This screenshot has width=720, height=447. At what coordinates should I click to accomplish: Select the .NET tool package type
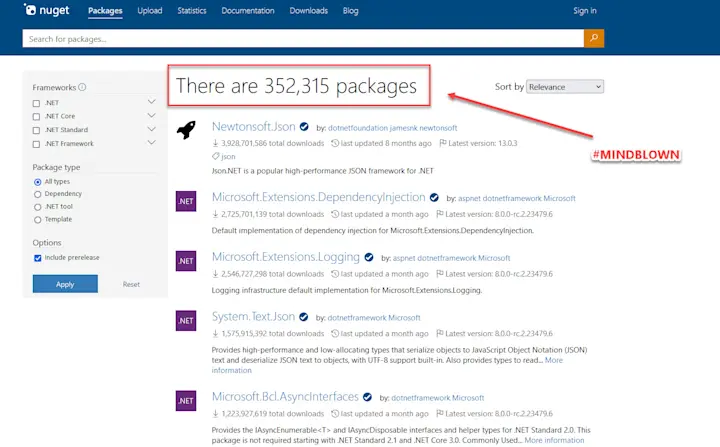click(38, 207)
